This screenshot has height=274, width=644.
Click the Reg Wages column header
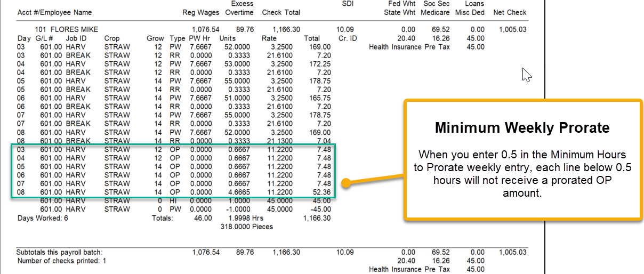pos(200,12)
